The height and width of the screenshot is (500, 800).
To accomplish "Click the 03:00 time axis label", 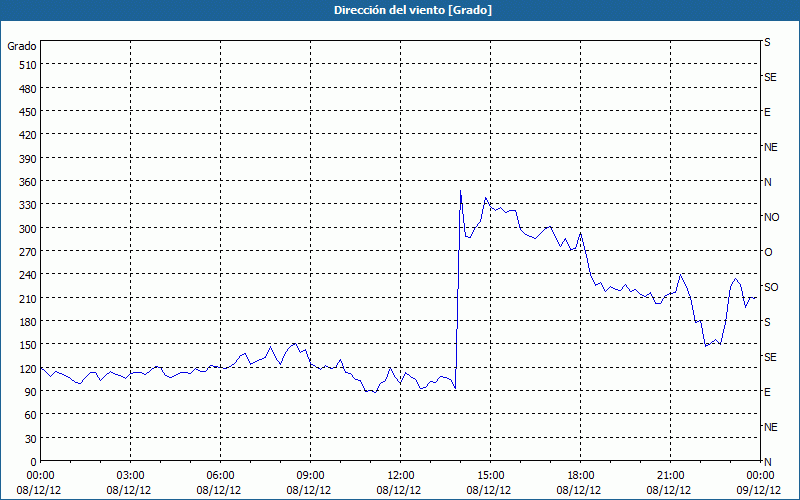I will pos(131,476).
